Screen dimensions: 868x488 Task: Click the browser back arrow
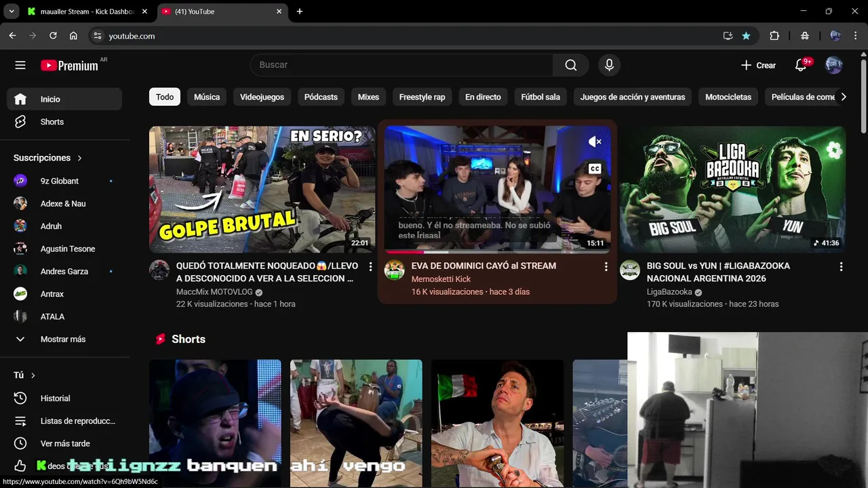tap(13, 36)
